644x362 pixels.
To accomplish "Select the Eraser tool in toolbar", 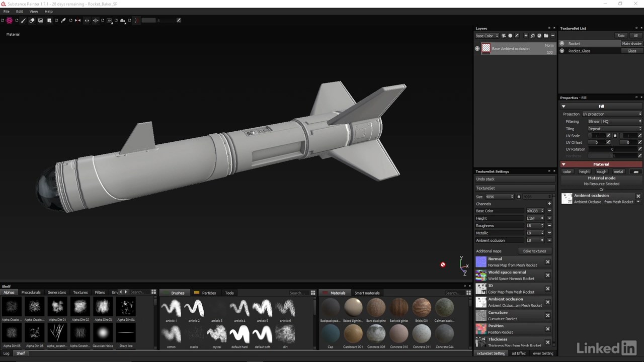I will click(x=32, y=21).
